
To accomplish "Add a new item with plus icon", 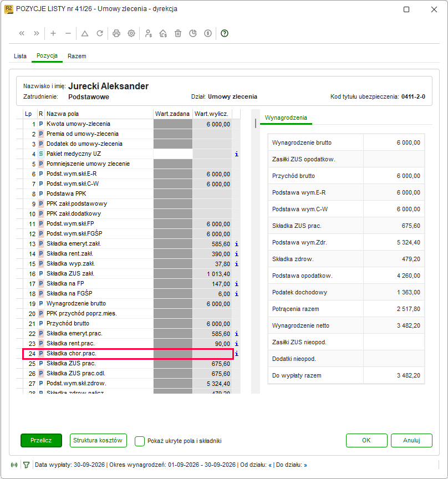I will (53, 33).
